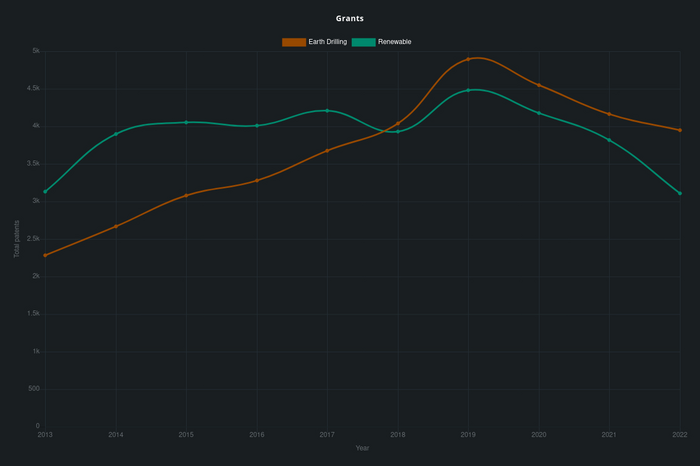Click the Earth Drilling 2017 data point

coord(327,151)
